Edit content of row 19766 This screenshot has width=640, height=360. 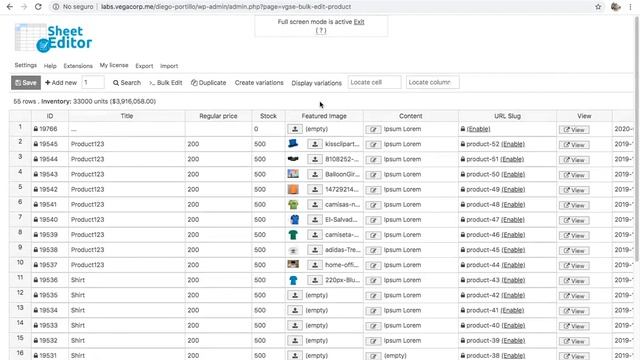tap(373, 129)
